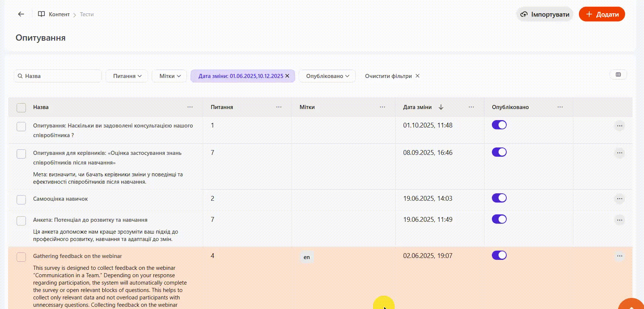Click the back arrow icon
644x309 pixels.
coord(21,14)
